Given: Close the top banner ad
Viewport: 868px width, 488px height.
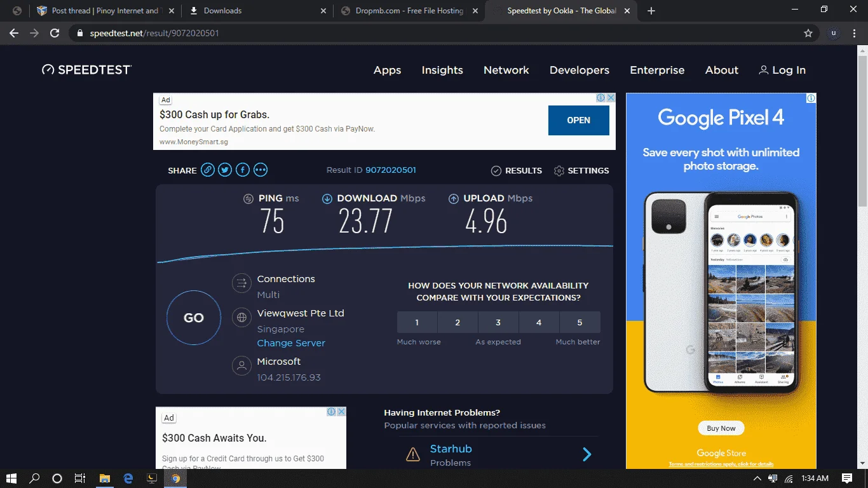Looking at the screenshot, I should (611, 98).
